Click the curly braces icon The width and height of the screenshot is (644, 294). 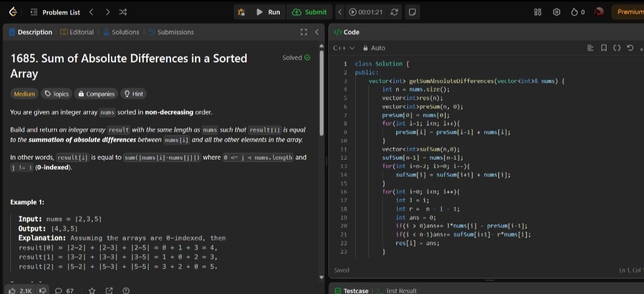coord(617,48)
